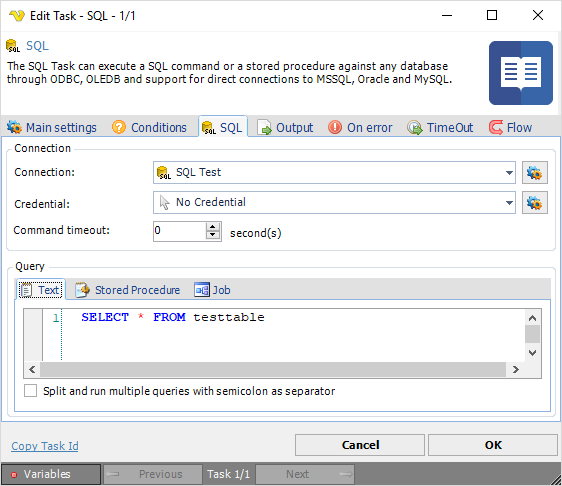562x486 pixels.
Task: Open the help book icon
Action: 520,73
